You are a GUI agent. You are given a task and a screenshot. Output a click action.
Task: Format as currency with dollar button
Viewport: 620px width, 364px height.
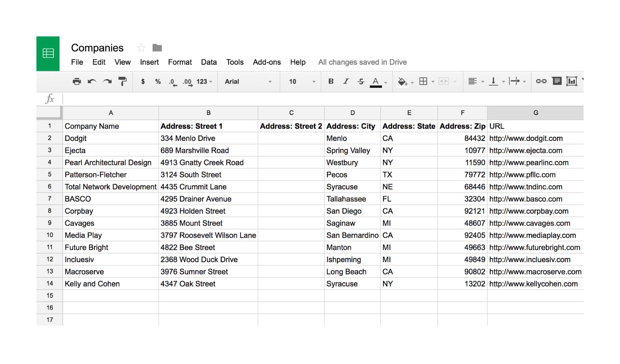pos(143,81)
